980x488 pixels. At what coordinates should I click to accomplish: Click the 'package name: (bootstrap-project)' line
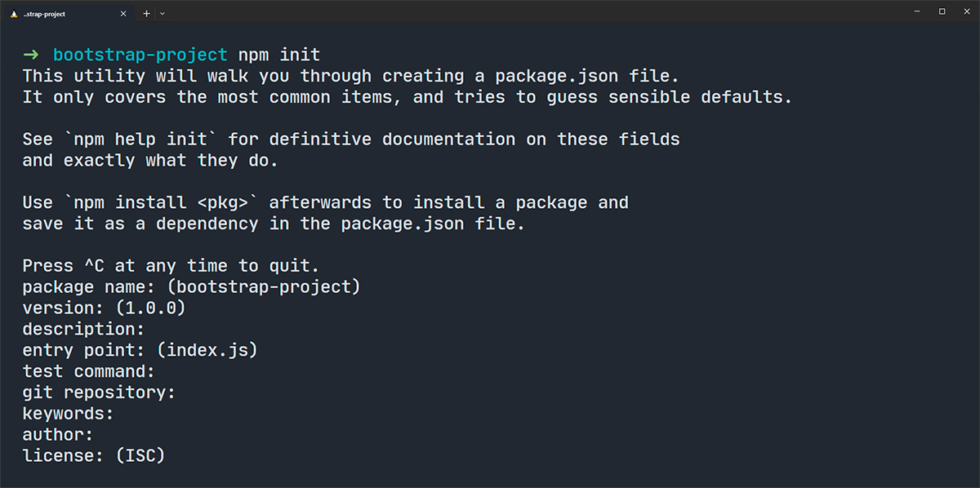click(x=192, y=287)
